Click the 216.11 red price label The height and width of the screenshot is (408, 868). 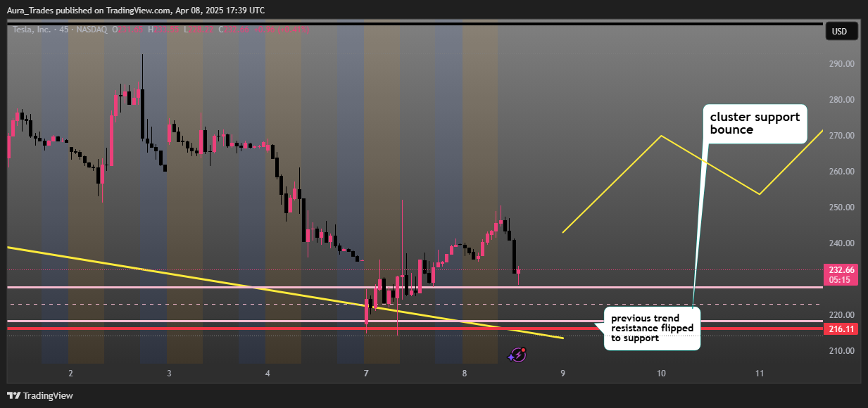[x=841, y=329]
